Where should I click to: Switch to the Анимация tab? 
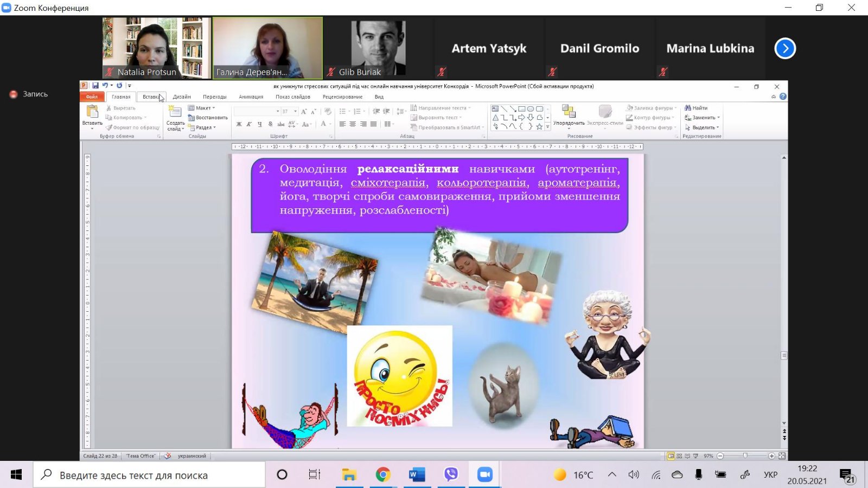251,97
